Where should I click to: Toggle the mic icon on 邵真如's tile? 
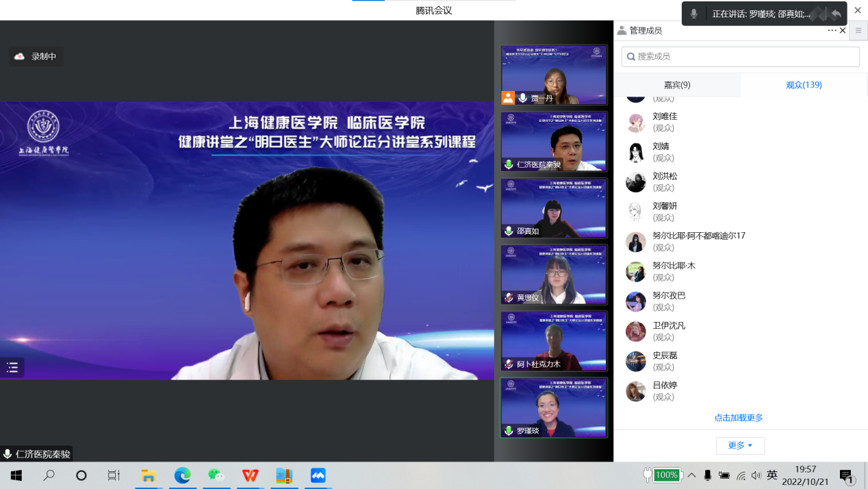(x=509, y=231)
